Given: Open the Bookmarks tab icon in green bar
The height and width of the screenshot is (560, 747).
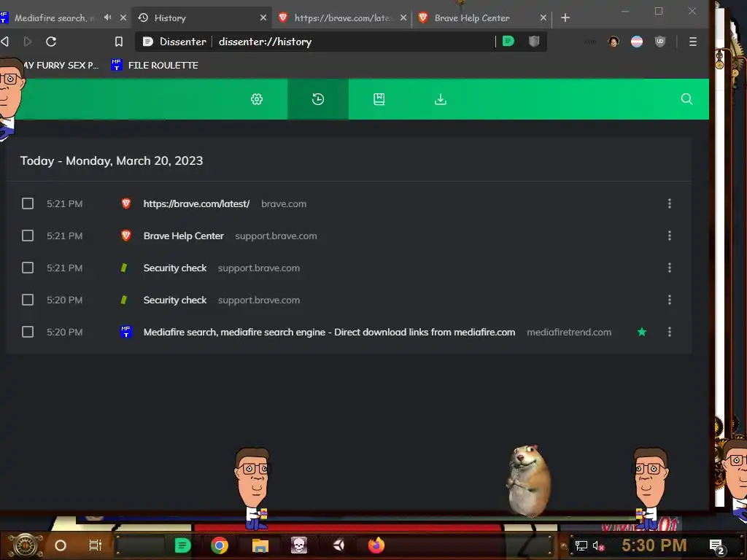Looking at the screenshot, I should point(379,99).
